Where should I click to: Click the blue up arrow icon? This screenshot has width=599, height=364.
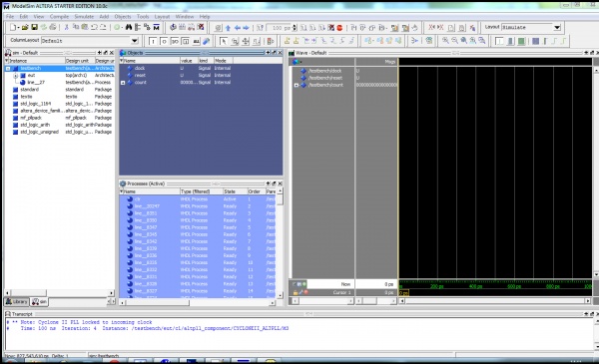pyautogui.click(x=228, y=28)
